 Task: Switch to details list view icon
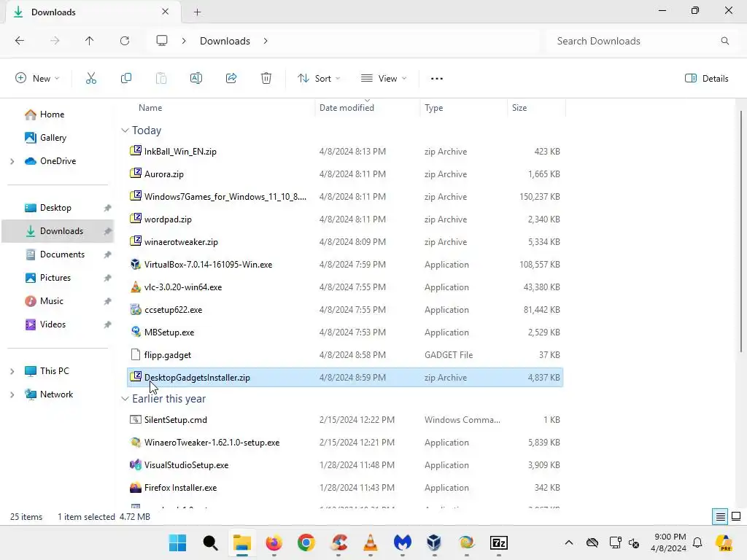[x=720, y=517]
